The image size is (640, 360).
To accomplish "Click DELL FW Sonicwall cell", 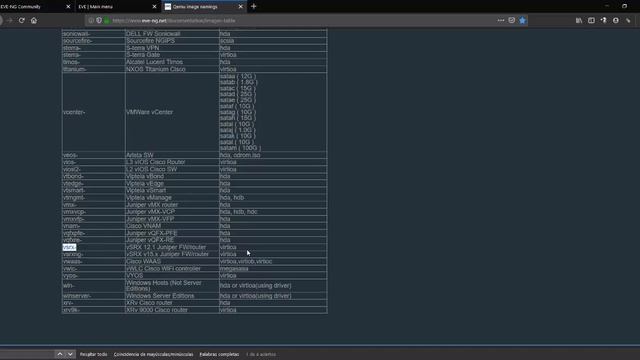I will point(172,33).
